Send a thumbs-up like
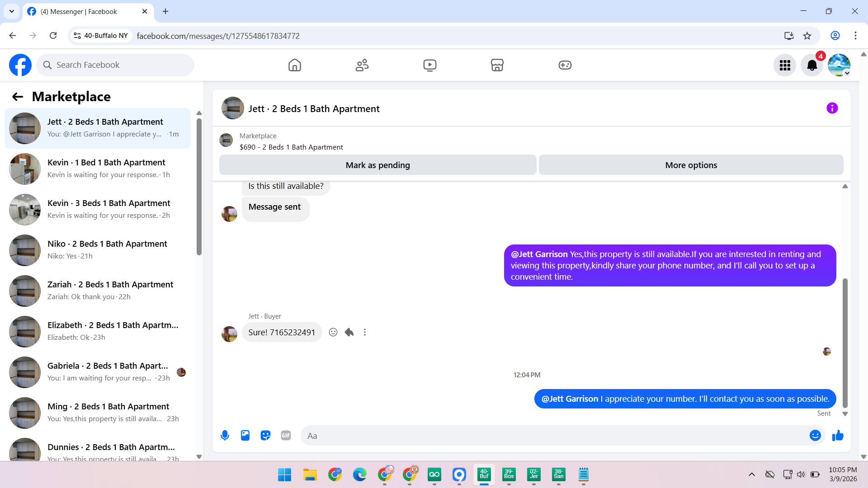 pyautogui.click(x=838, y=436)
